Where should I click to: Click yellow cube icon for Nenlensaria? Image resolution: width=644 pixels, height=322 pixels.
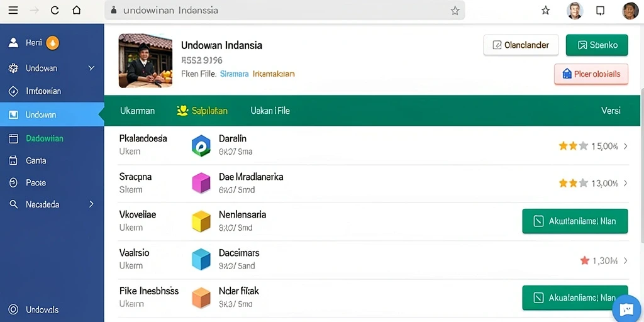pyautogui.click(x=201, y=221)
